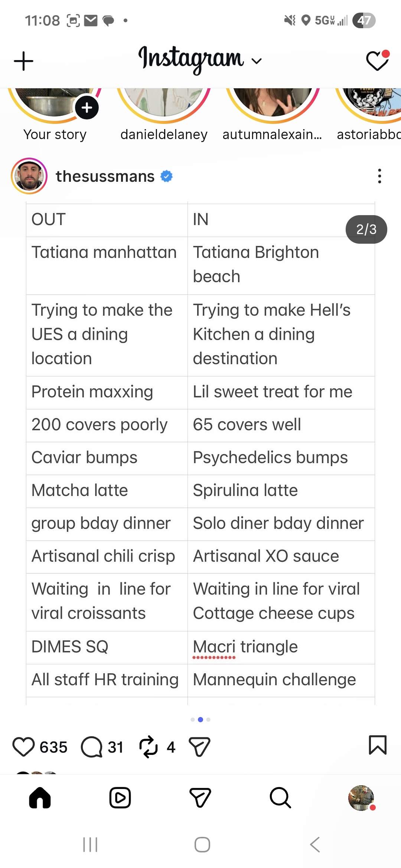The width and height of the screenshot is (401, 868).
Task: Open thesussmans profile username
Action: click(x=105, y=176)
